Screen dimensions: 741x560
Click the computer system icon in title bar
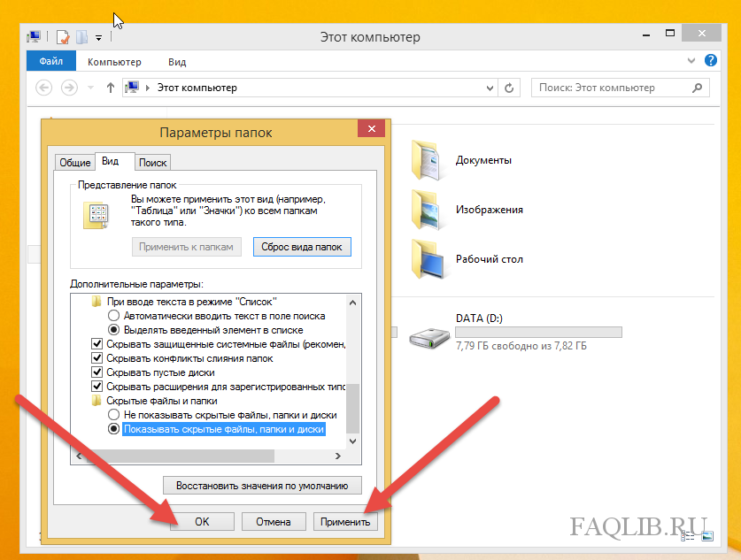(34, 36)
